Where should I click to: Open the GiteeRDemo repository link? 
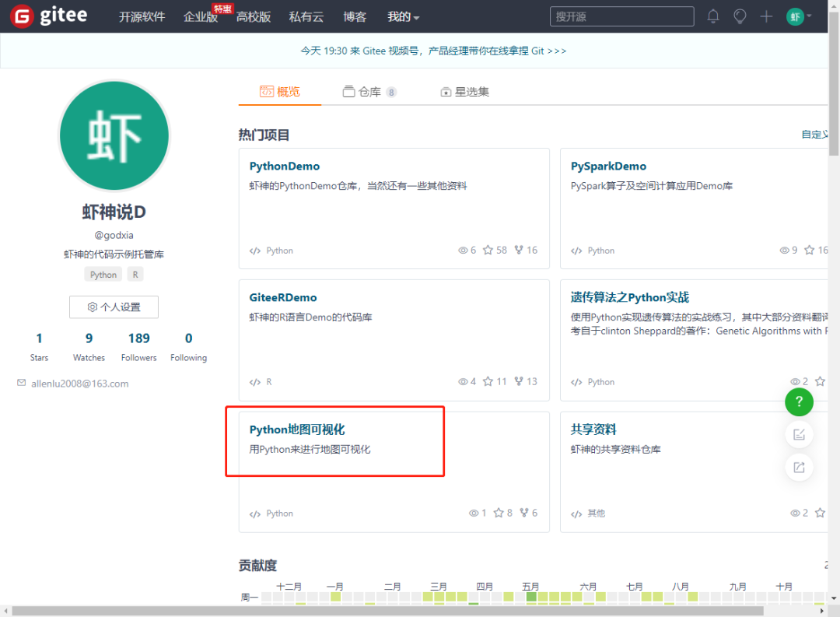(x=283, y=297)
